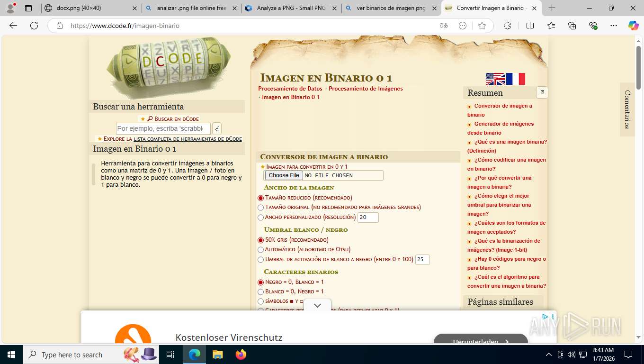This screenshot has height=364, width=644.
Task: Open Windows Start menu
Action: (10, 355)
